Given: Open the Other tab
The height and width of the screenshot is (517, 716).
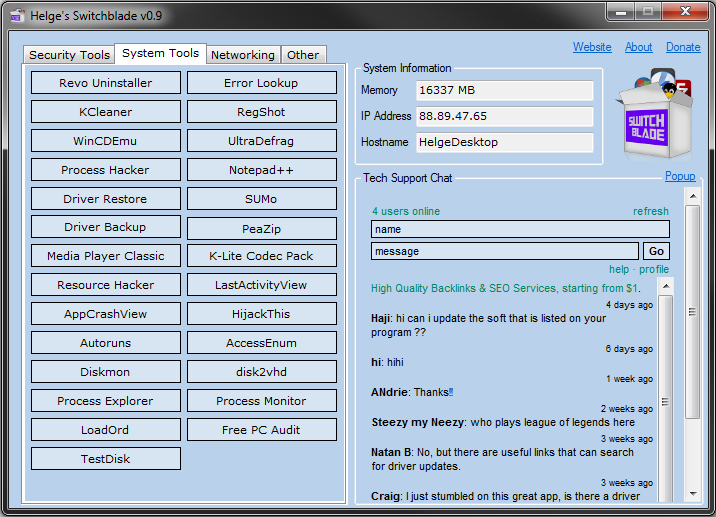Looking at the screenshot, I should [x=303, y=55].
